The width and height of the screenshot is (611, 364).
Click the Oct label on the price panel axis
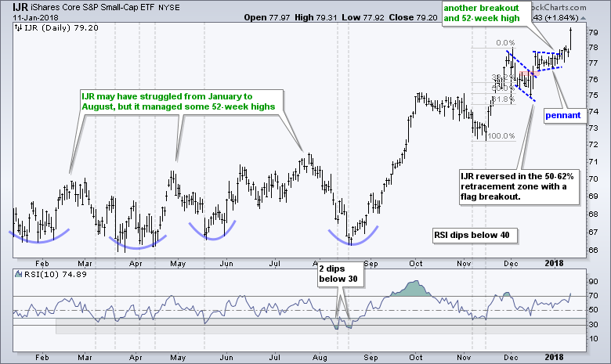tap(416, 264)
